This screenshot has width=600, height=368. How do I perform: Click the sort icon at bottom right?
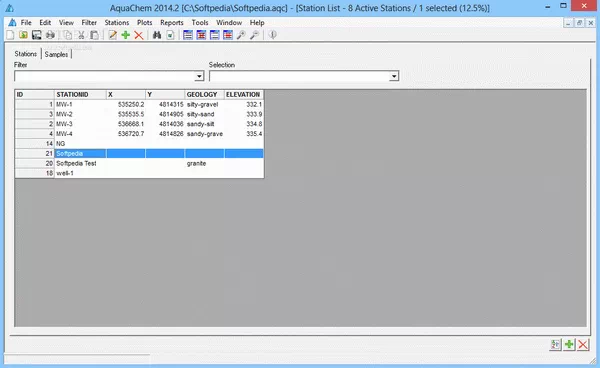click(555, 345)
